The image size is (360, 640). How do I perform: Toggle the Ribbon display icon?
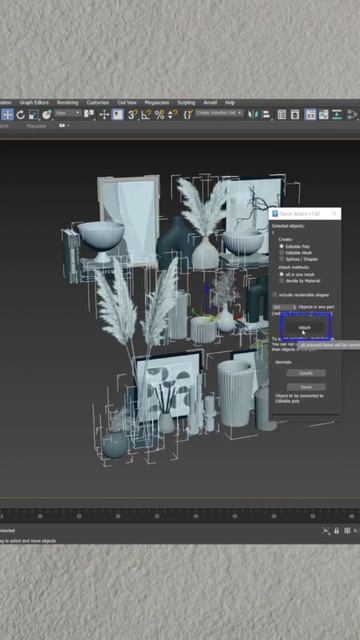(x=310, y=115)
